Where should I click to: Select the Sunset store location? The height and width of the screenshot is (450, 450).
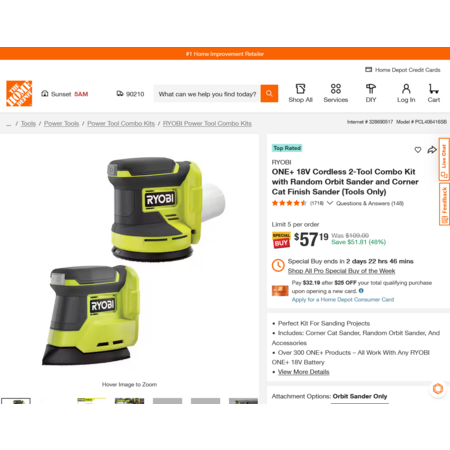65,94
